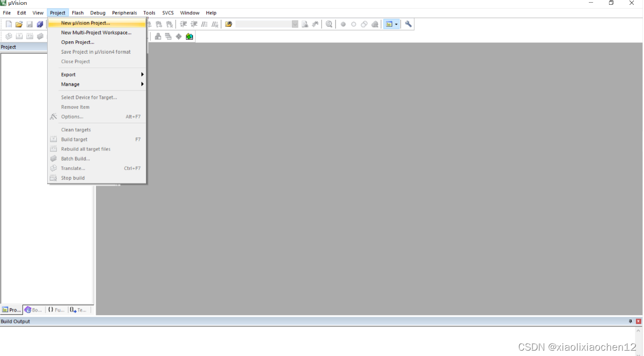Click the Open file folder icon
The image size is (644, 356).
pyautogui.click(x=19, y=24)
